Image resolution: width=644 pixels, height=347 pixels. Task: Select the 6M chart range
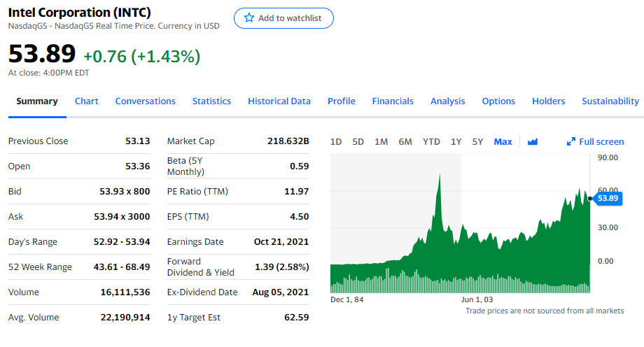405,142
